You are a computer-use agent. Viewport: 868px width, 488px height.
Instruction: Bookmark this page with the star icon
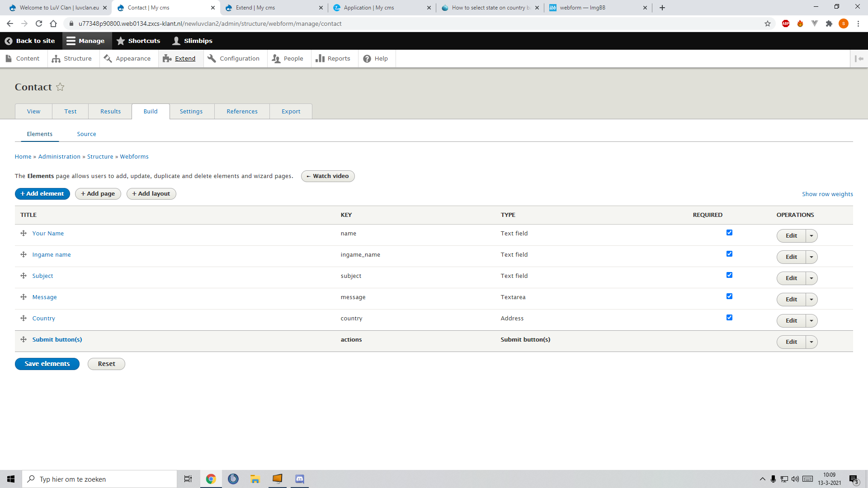point(768,23)
